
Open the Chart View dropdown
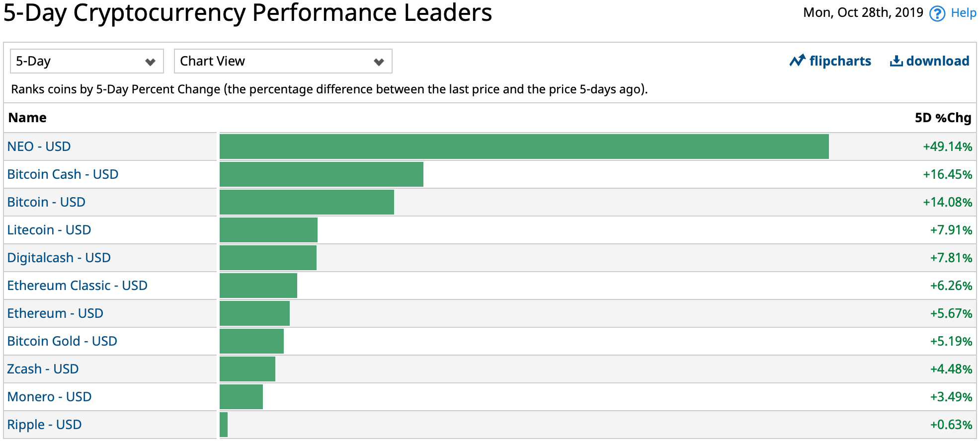283,61
